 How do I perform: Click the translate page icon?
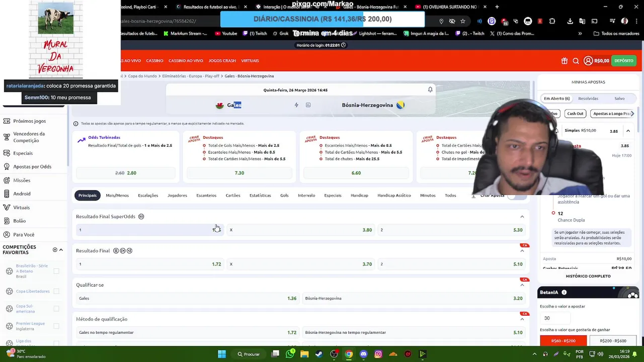coord(582,21)
